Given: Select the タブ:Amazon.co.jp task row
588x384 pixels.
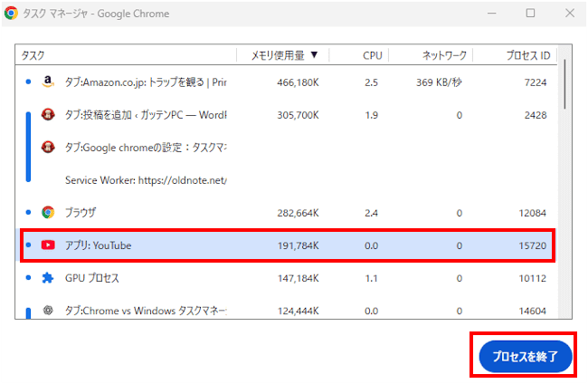Looking at the screenshot, I should click(x=287, y=82).
